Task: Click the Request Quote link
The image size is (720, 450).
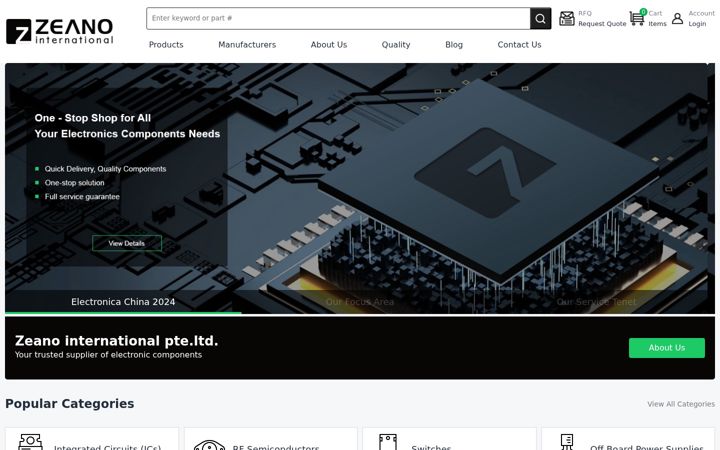Action: (x=602, y=23)
